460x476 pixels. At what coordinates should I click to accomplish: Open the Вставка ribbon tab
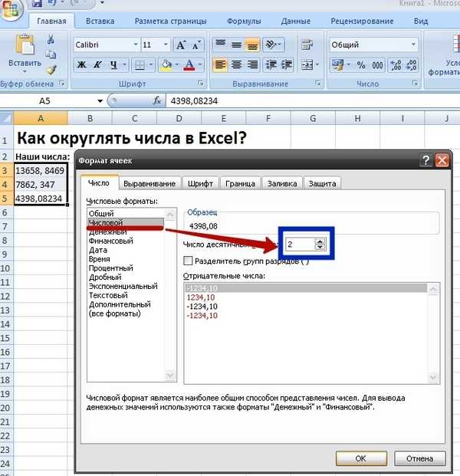(x=100, y=21)
